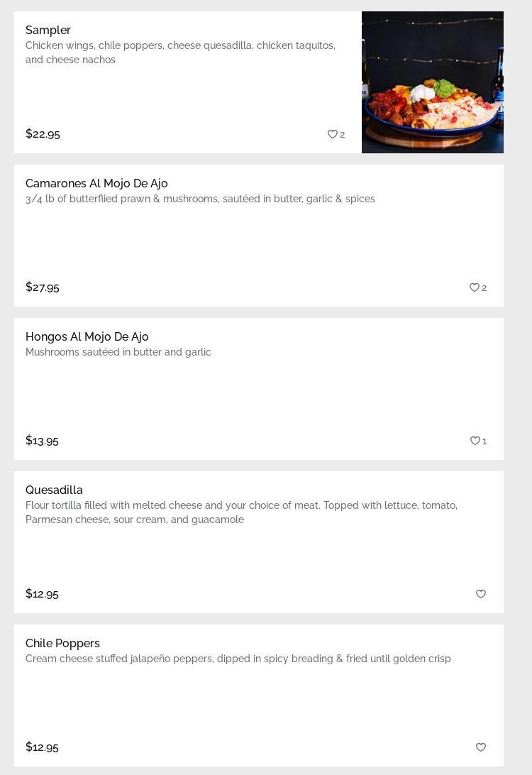This screenshot has height=775, width=532.
Task: Open the Sampler menu item title
Action: click(48, 30)
